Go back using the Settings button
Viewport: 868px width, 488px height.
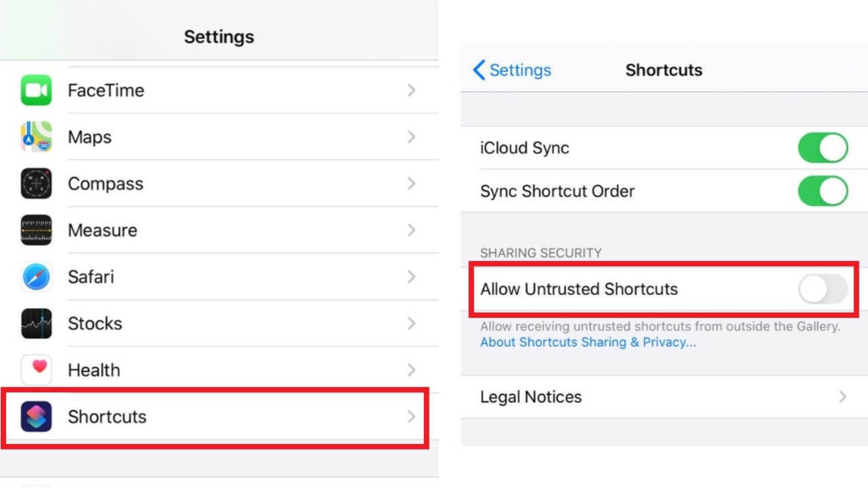click(512, 70)
